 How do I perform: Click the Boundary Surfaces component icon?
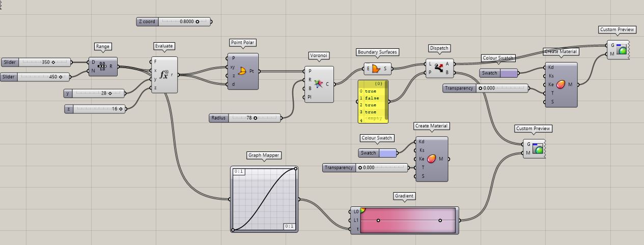(376, 69)
